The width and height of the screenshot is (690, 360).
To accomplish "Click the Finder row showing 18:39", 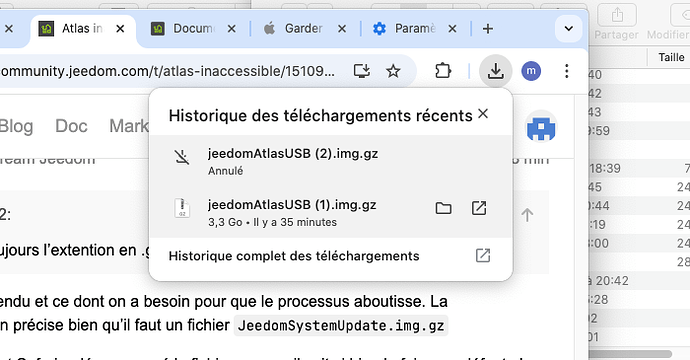I will click(639, 168).
